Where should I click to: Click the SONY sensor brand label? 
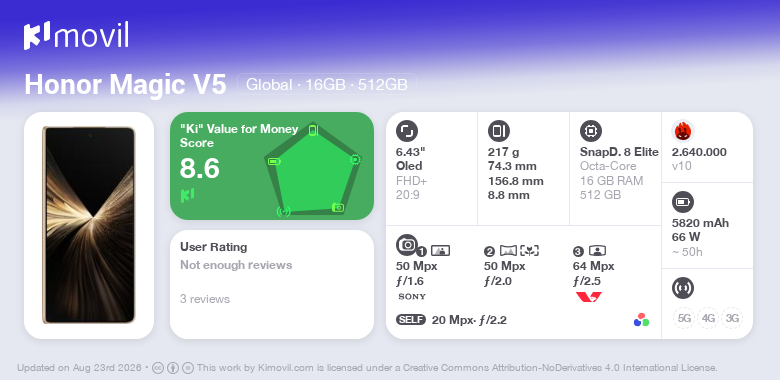412,297
